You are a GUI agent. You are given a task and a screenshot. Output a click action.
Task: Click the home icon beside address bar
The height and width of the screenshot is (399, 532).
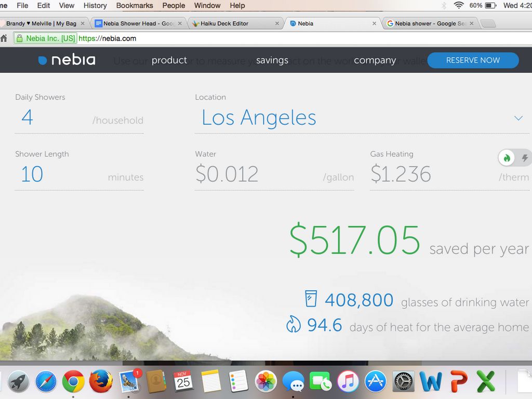pos(4,38)
